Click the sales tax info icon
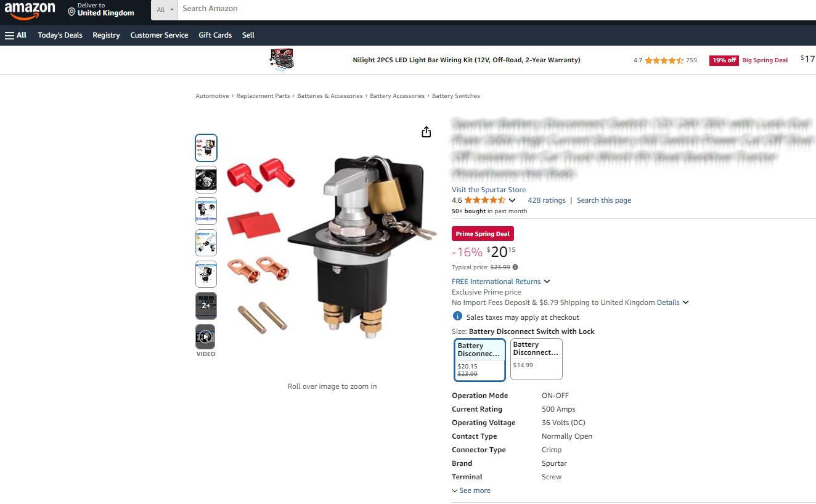The width and height of the screenshot is (816, 504). pos(457,316)
